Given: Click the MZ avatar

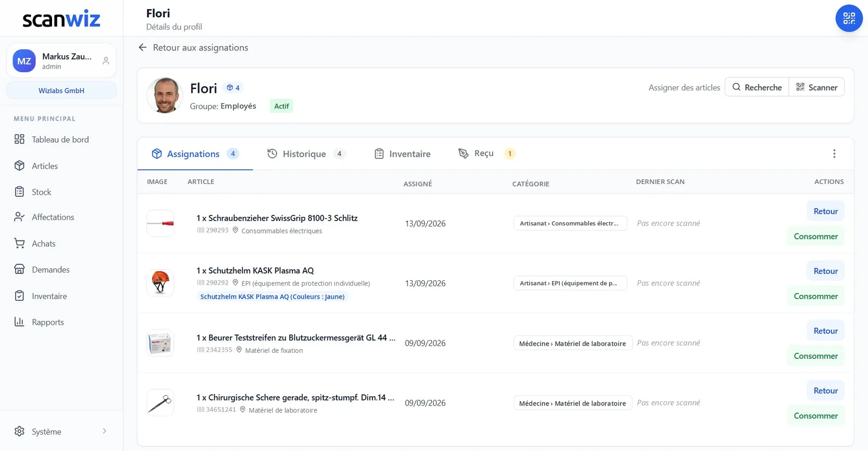Looking at the screenshot, I should point(24,61).
